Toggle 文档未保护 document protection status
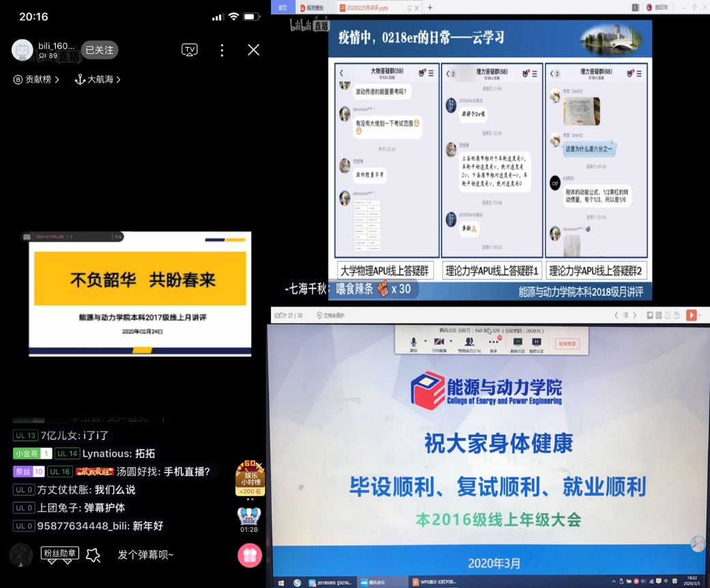 (x=331, y=316)
